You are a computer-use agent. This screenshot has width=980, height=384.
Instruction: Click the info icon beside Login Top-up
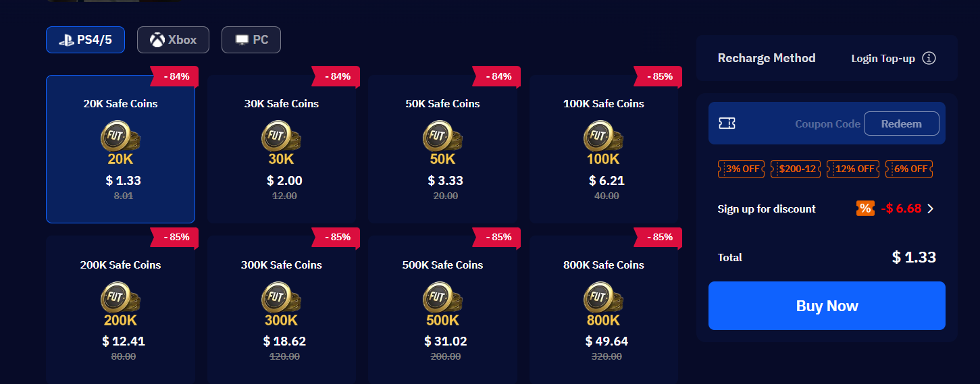pyautogui.click(x=929, y=58)
